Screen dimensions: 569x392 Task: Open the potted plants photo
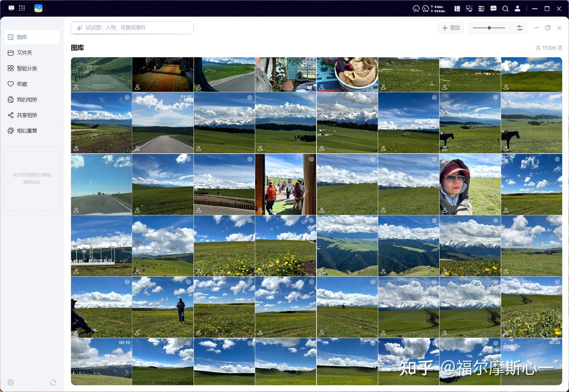click(x=286, y=74)
